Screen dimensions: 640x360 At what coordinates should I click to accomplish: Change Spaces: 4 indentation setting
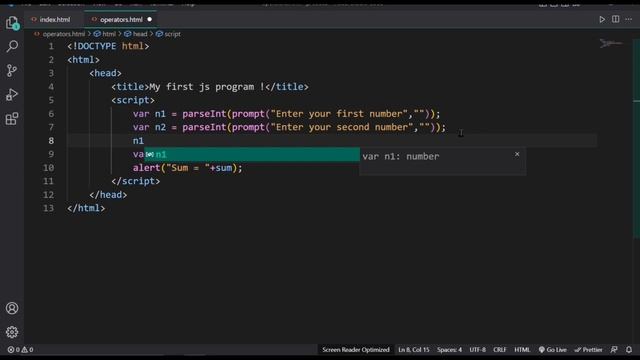point(449,350)
